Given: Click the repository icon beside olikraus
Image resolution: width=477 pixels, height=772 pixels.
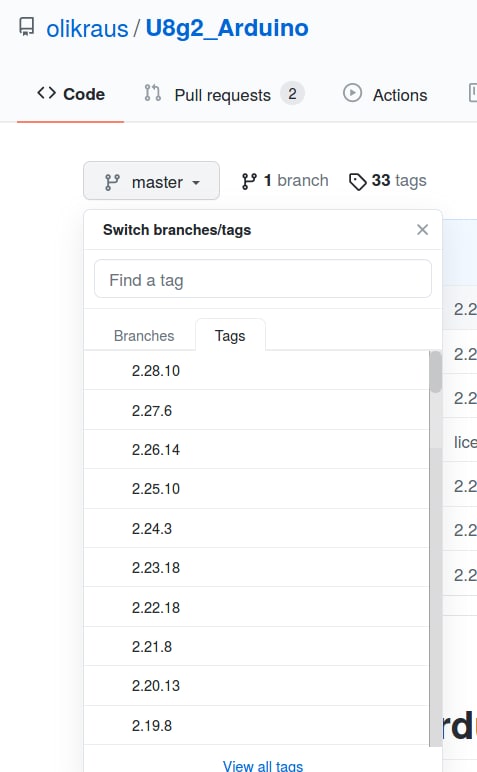Looking at the screenshot, I should (27, 27).
